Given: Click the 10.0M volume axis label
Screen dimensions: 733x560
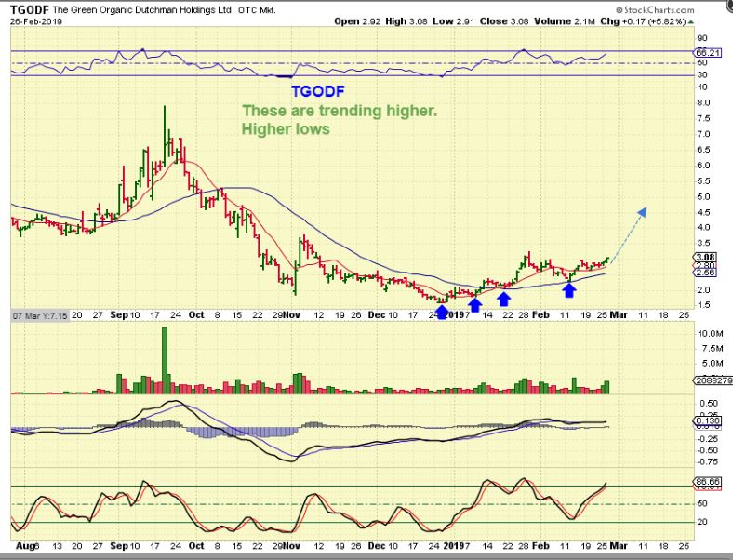Looking at the screenshot, I should click(711, 334).
